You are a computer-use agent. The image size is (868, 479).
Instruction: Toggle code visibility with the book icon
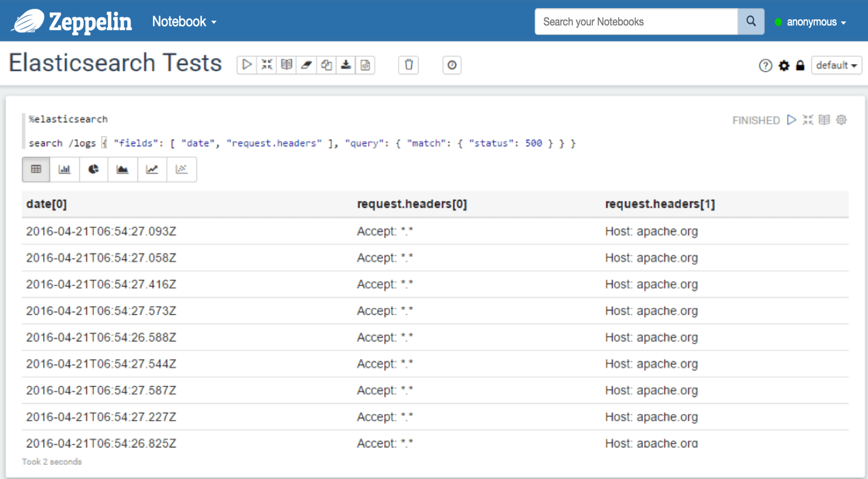point(286,64)
